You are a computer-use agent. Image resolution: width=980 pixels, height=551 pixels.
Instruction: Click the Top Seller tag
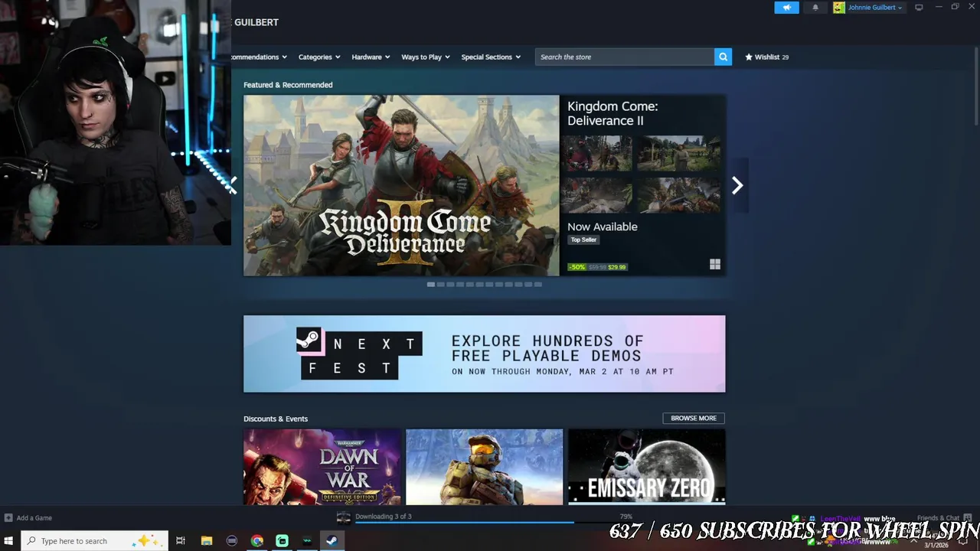(x=583, y=240)
